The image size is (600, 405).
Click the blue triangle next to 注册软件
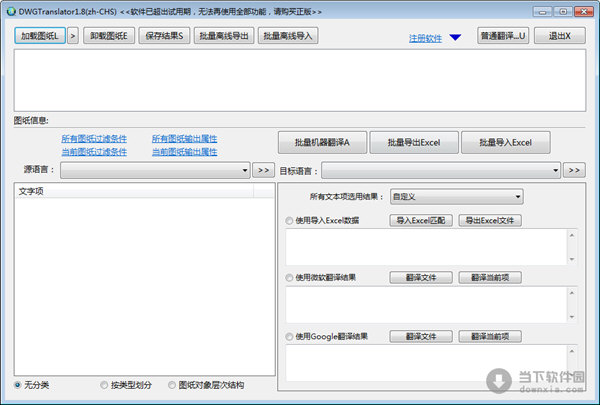[455, 38]
